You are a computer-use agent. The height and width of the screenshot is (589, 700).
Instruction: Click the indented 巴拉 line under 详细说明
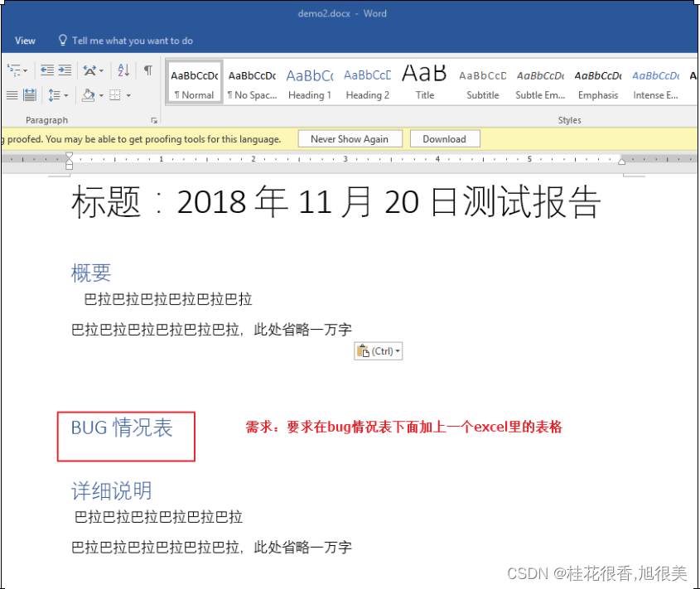tap(158, 517)
